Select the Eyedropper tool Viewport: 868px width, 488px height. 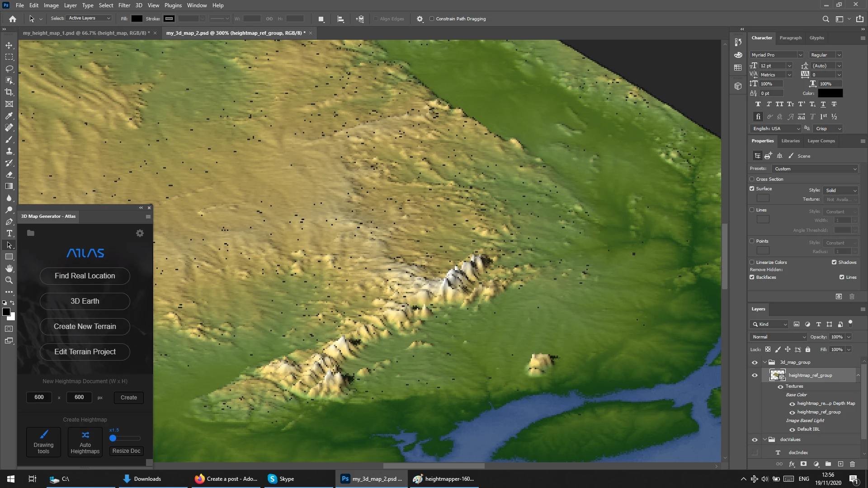coord(9,116)
